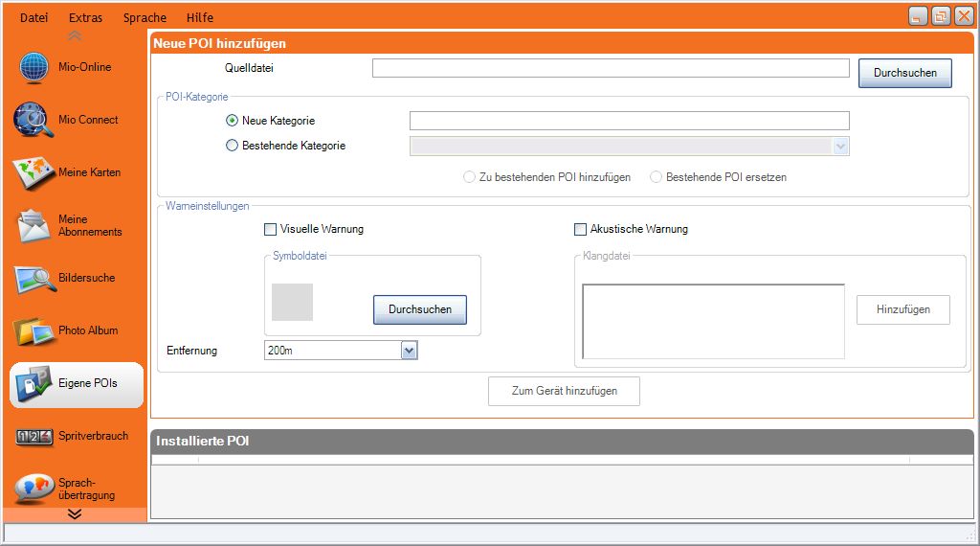Enable the Visuelle Warnung checkbox

[270, 229]
